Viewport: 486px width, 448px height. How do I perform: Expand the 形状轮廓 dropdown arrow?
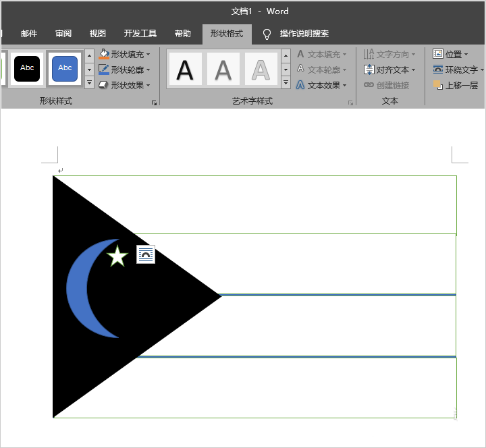(x=148, y=69)
